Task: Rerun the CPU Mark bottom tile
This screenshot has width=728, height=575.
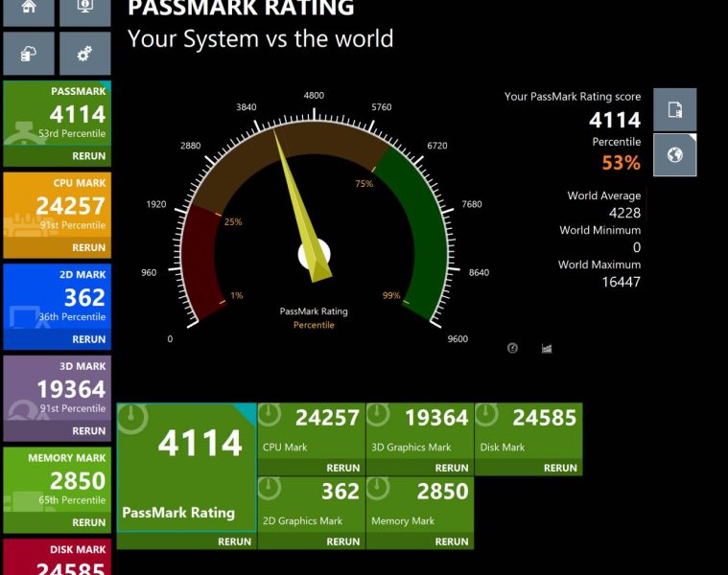Action: pos(343,468)
